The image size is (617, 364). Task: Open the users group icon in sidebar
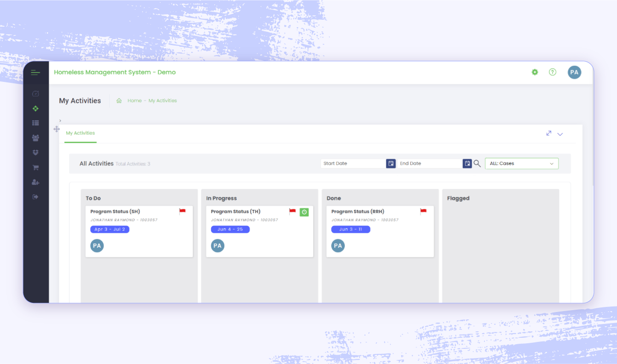(35, 138)
